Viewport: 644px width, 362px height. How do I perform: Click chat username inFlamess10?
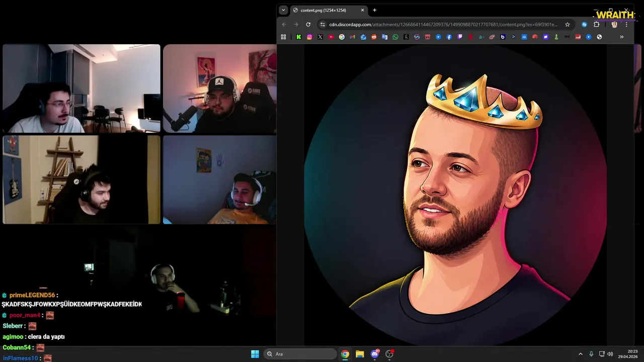coord(20,358)
